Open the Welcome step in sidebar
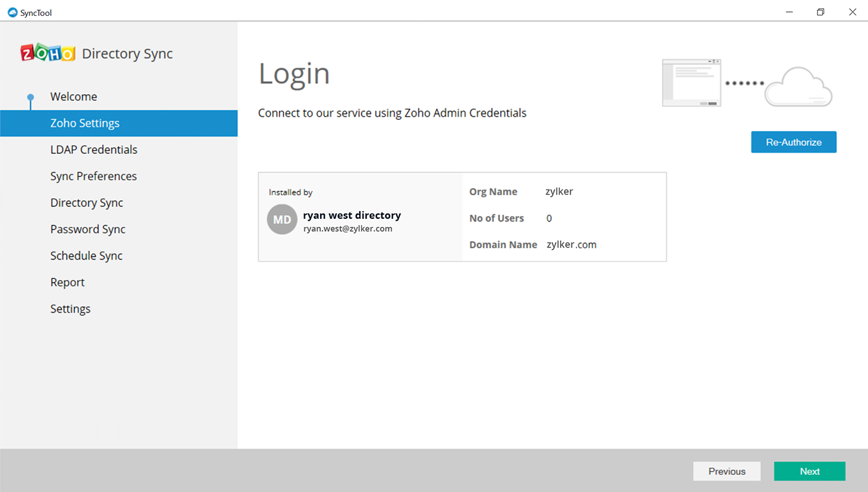Viewport: 868px width, 492px height. pyautogui.click(x=73, y=96)
